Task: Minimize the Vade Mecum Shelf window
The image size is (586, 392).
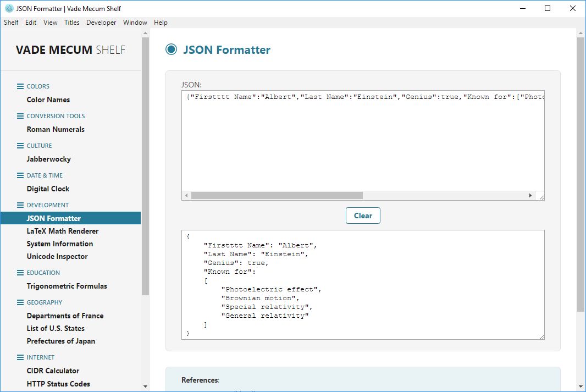Action: click(523, 8)
